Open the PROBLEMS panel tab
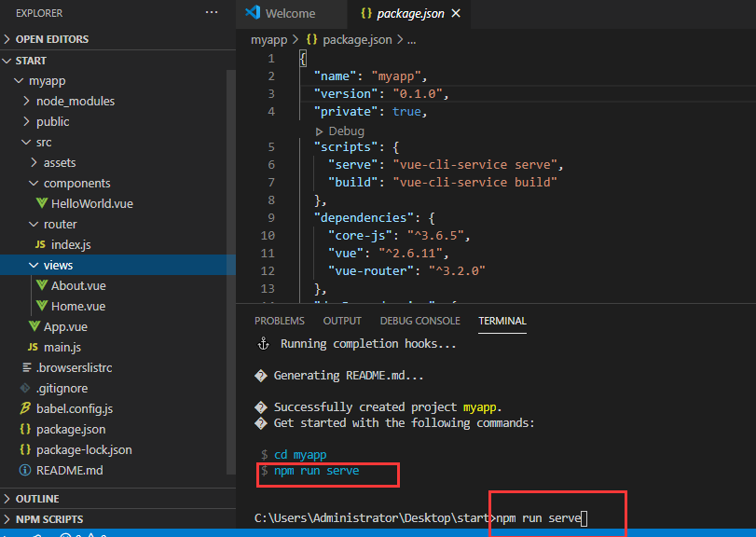This screenshot has width=756, height=537. 280,321
